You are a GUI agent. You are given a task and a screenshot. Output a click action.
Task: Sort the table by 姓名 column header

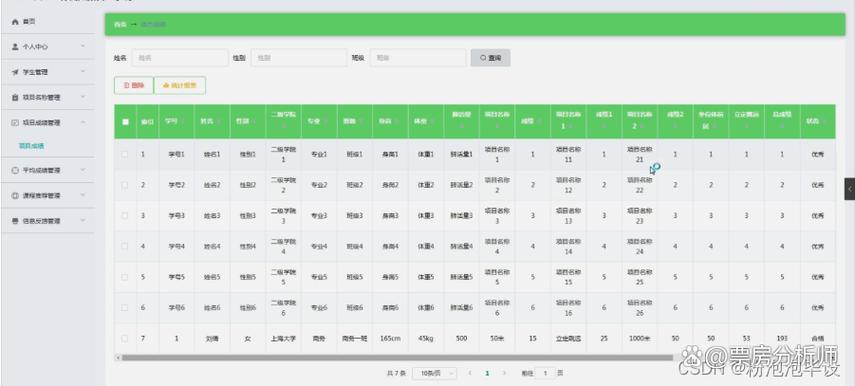(x=212, y=122)
